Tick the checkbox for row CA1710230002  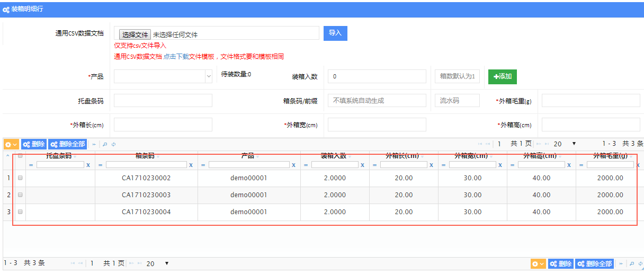pos(20,178)
